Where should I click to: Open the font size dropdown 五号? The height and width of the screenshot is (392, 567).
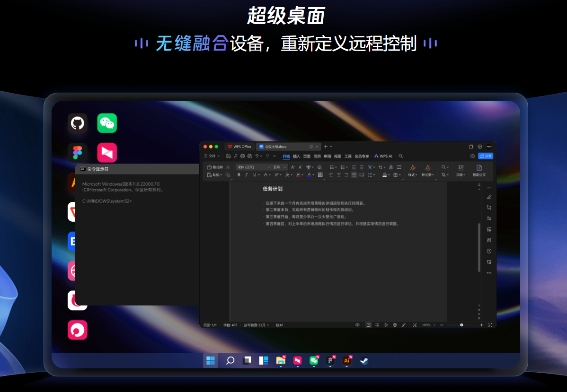point(279,167)
